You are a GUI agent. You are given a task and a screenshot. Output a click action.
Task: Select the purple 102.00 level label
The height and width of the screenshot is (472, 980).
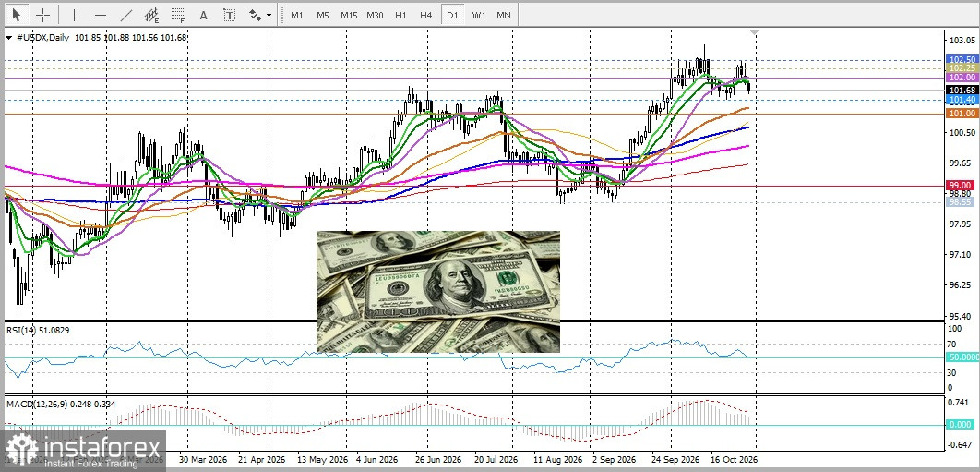(962, 77)
